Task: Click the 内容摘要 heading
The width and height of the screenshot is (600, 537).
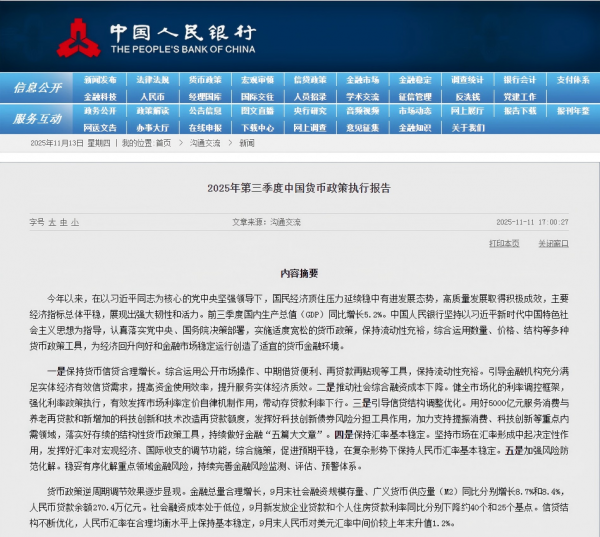Action: [299, 273]
